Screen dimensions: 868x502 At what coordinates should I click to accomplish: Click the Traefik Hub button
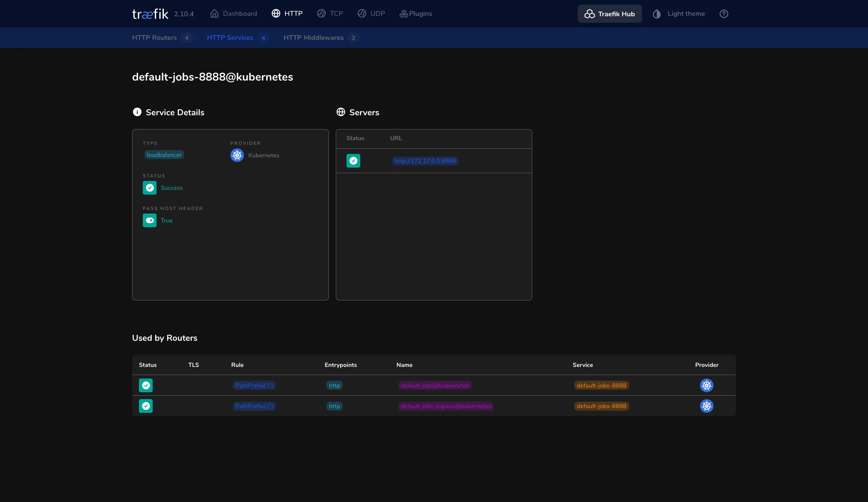click(x=609, y=14)
